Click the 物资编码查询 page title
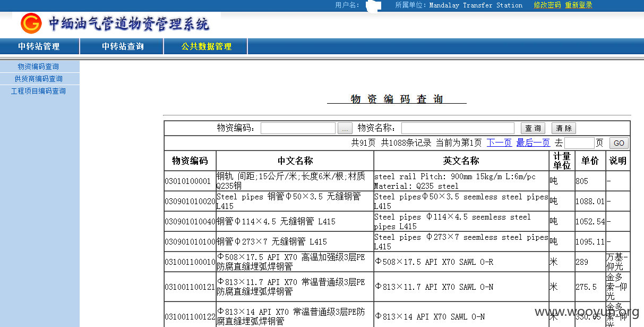Viewport: 644px width, 327px height. pos(397,99)
